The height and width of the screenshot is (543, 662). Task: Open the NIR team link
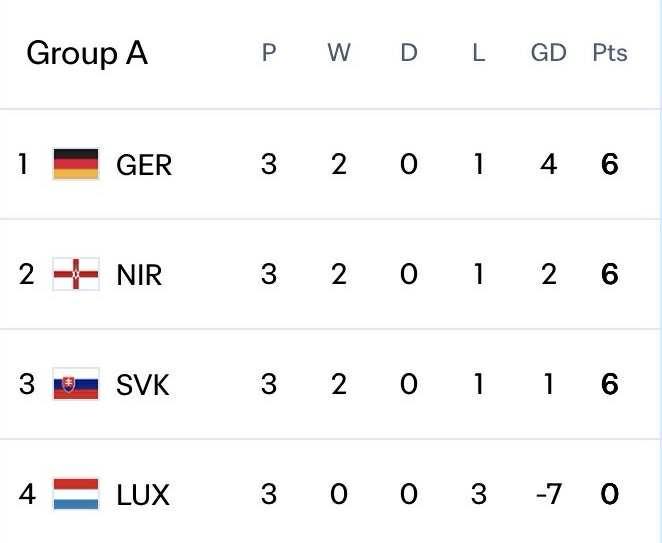point(139,275)
